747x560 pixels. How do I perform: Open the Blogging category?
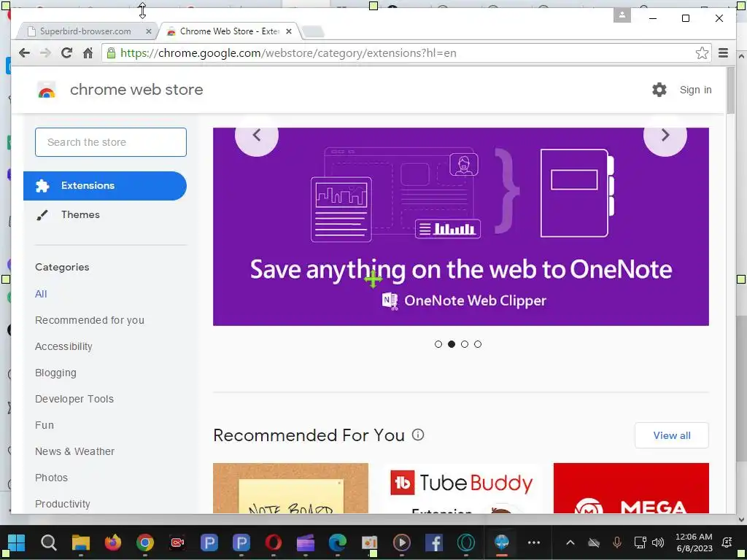(x=55, y=373)
